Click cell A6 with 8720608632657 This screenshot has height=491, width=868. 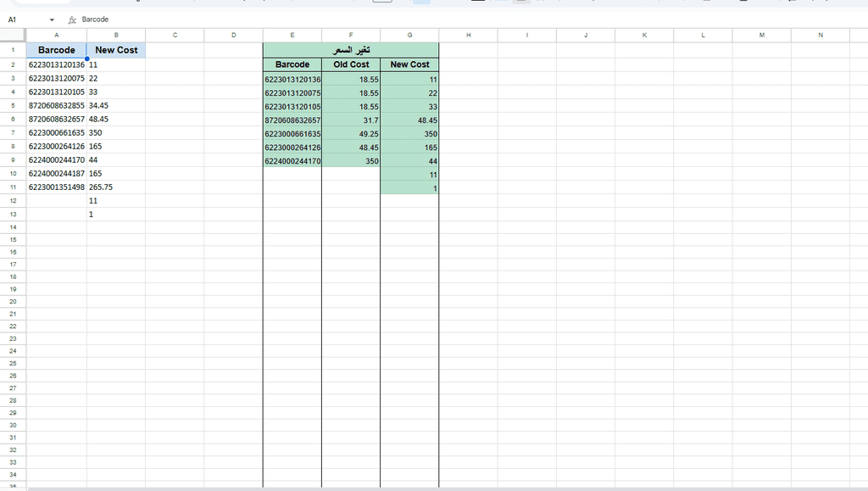(57, 119)
